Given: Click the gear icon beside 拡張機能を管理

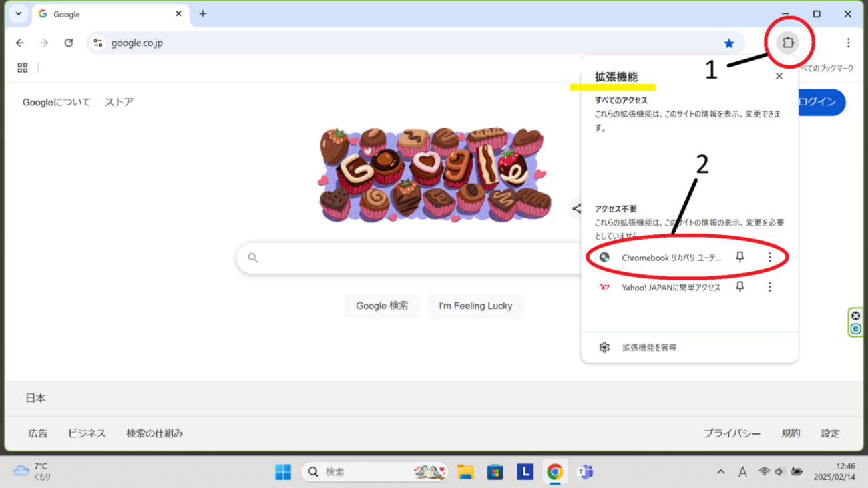Looking at the screenshot, I should pos(604,348).
